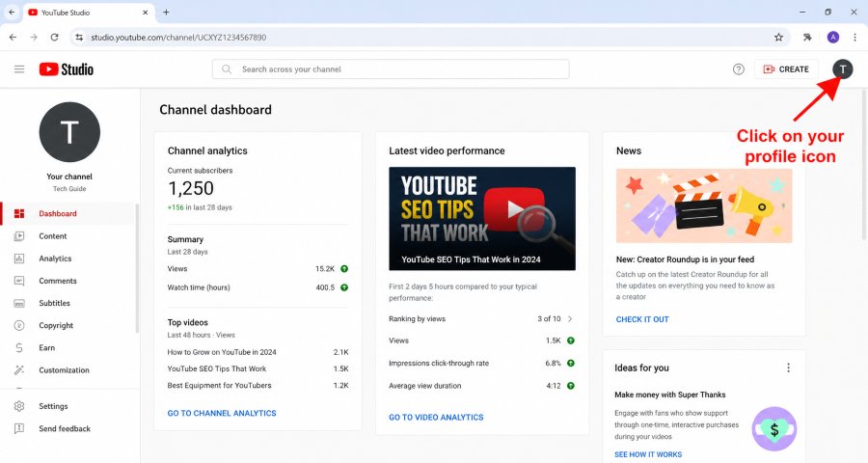The image size is (868, 463).
Task: Open browser extensions puzzle icon
Action: click(x=807, y=37)
